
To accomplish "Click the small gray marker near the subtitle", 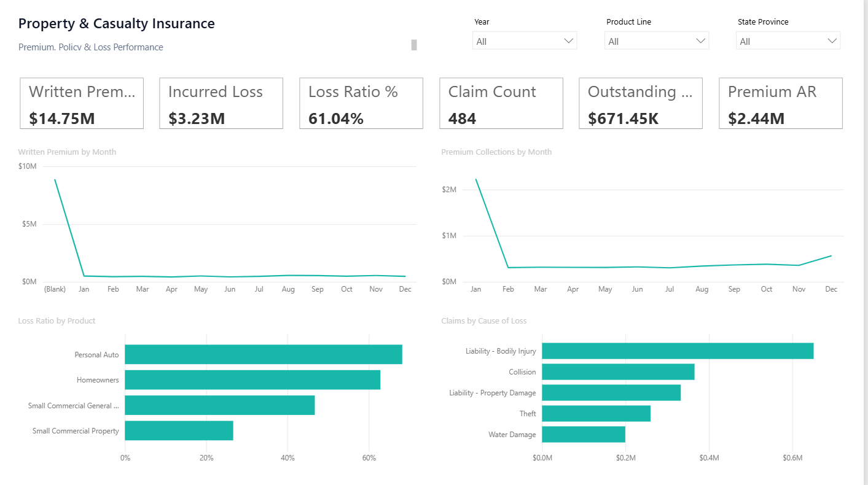I will pyautogui.click(x=414, y=45).
